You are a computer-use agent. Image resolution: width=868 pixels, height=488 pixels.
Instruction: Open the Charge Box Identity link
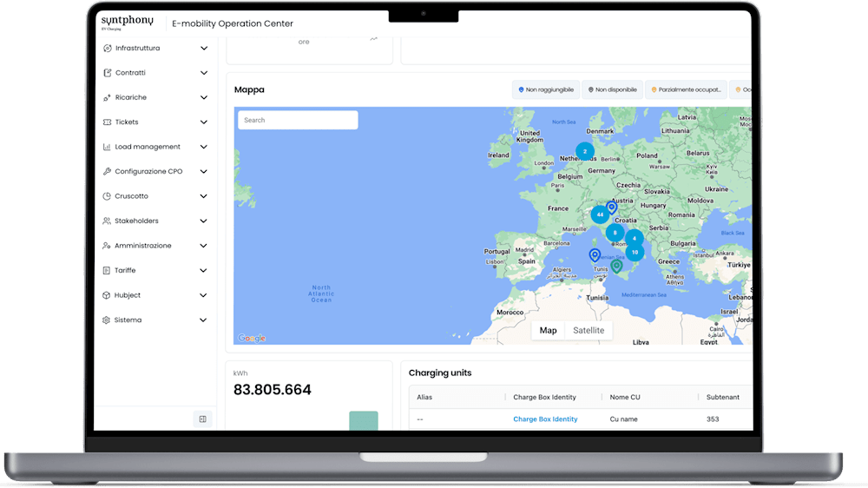[545, 419]
